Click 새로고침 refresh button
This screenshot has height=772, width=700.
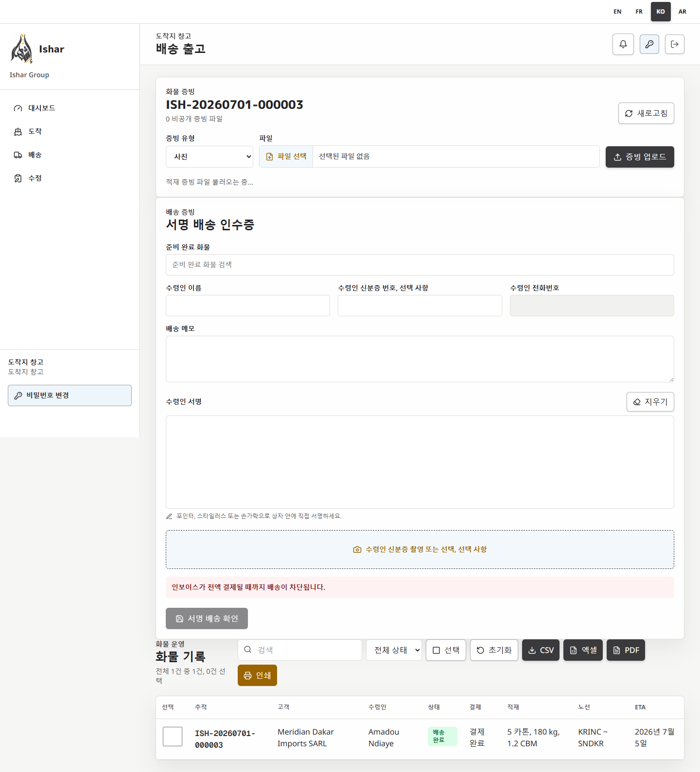click(646, 113)
